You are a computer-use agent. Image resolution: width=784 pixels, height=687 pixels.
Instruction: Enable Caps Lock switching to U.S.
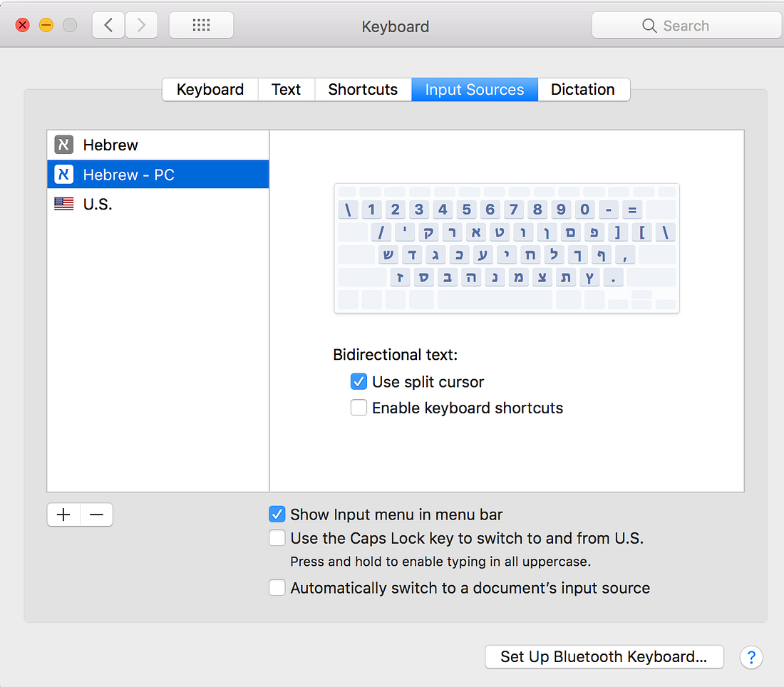click(277, 538)
